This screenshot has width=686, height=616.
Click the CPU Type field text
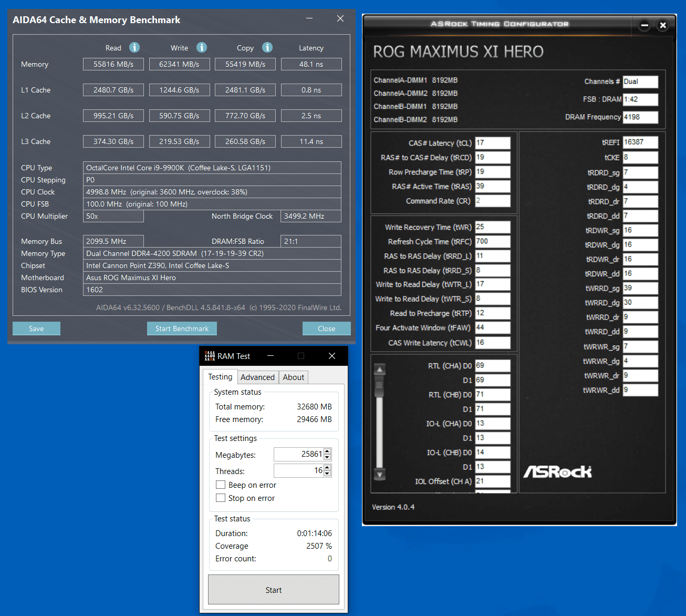[x=212, y=168]
